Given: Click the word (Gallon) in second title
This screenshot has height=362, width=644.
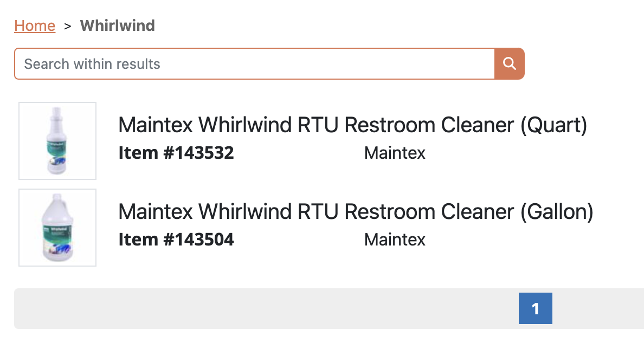Looking at the screenshot, I should (557, 211).
